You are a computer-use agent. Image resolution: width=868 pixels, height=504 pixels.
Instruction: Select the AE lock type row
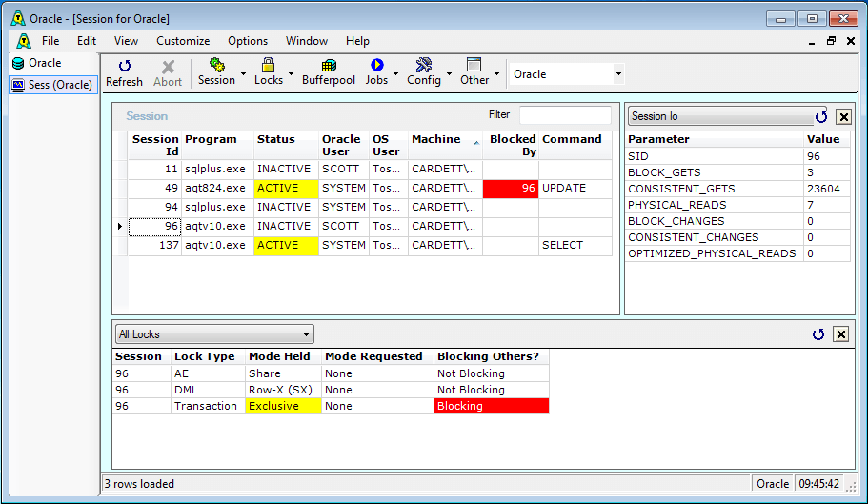(x=331, y=374)
